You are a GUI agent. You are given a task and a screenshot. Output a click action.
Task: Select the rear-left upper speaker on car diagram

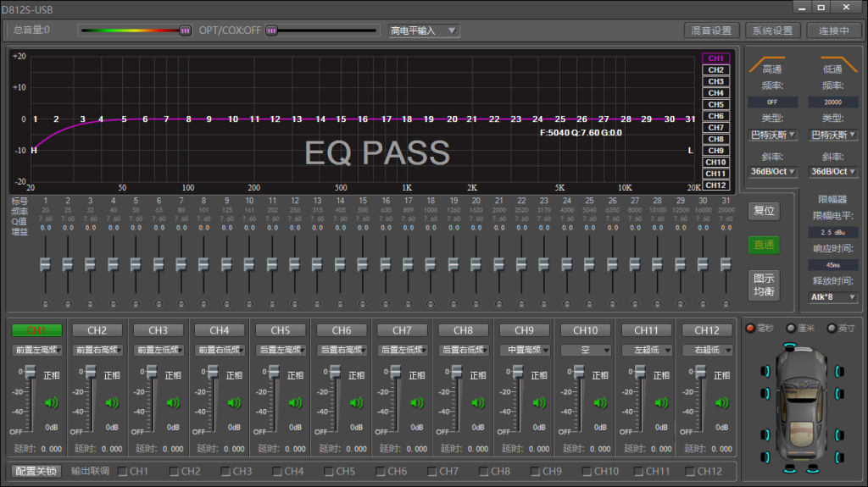coord(765,435)
